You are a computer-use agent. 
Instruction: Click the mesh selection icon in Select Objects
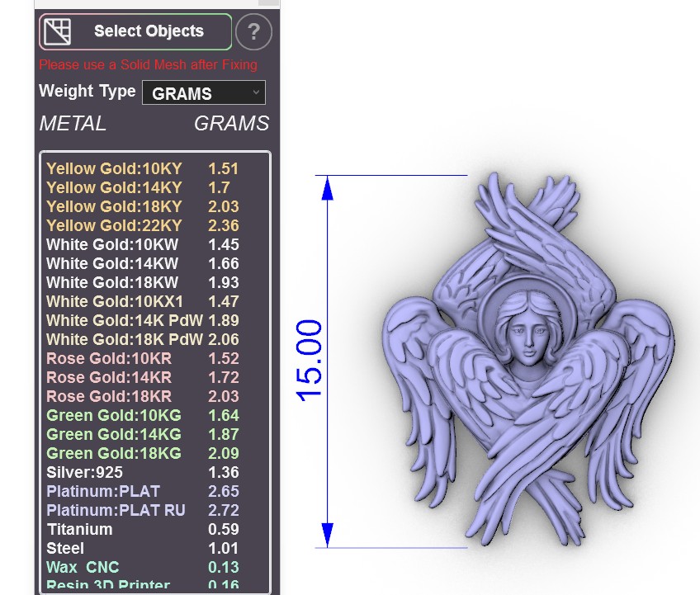[x=58, y=31]
